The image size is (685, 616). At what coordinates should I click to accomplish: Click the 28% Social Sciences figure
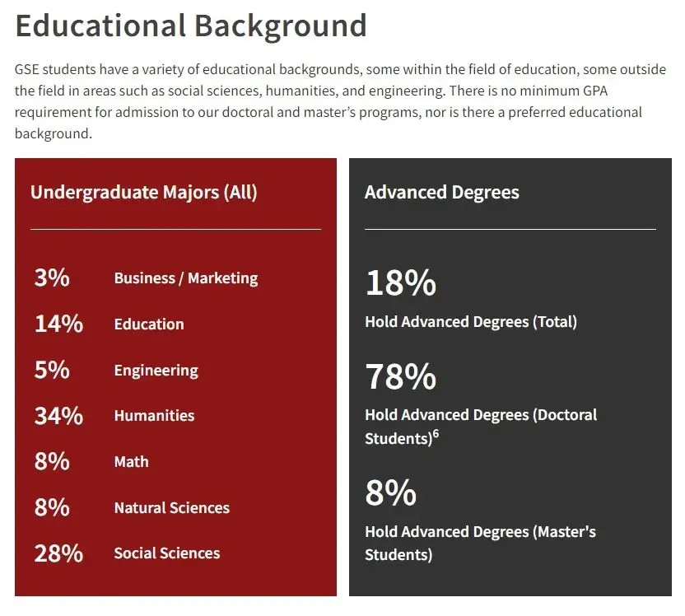(x=58, y=553)
